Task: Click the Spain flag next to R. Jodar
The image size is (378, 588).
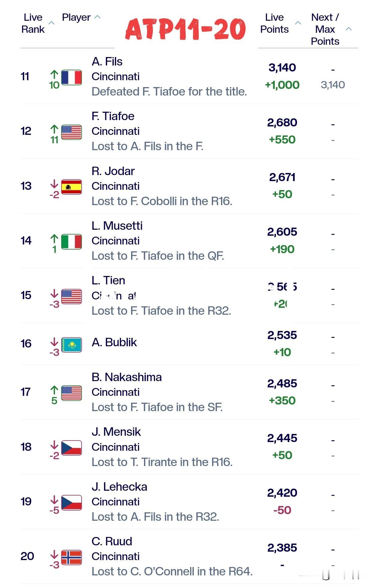Action: pyautogui.click(x=71, y=187)
